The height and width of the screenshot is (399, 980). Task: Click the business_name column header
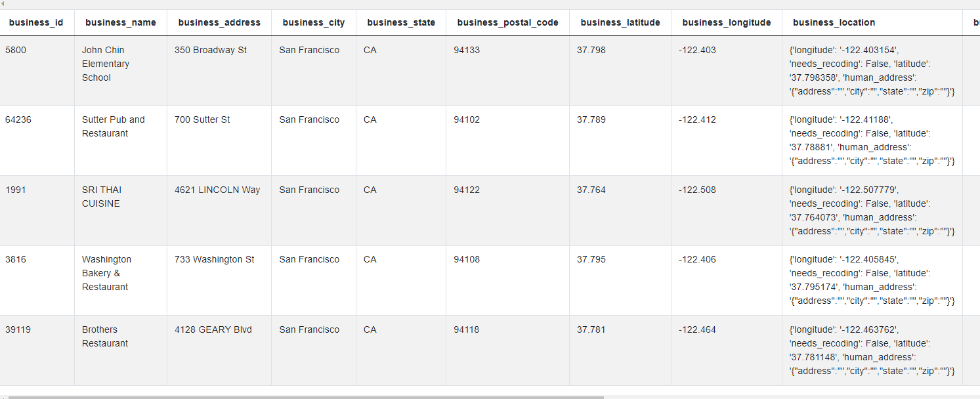coord(121,22)
